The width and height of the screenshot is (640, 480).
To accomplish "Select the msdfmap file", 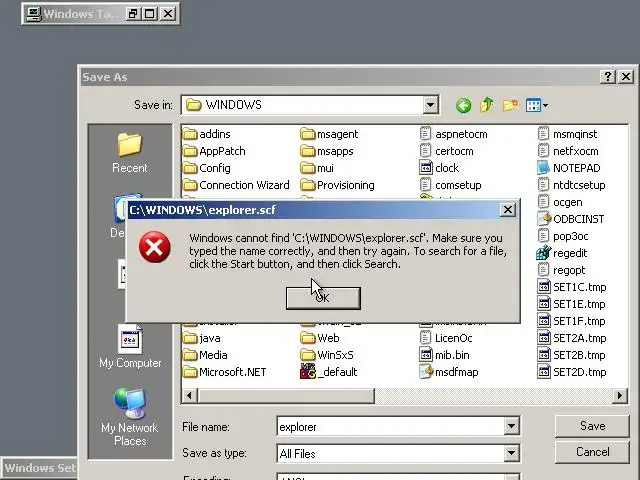I will [x=449, y=372].
